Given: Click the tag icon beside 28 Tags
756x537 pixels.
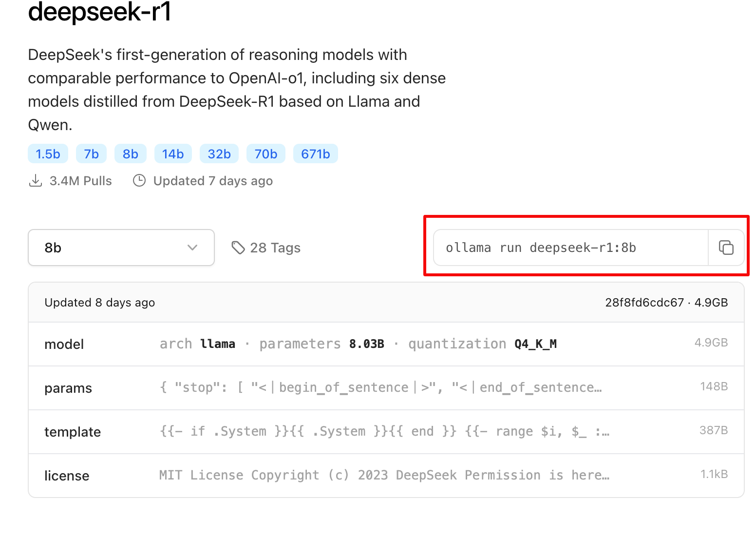Looking at the screenshot, I should [x=238, y=248].
